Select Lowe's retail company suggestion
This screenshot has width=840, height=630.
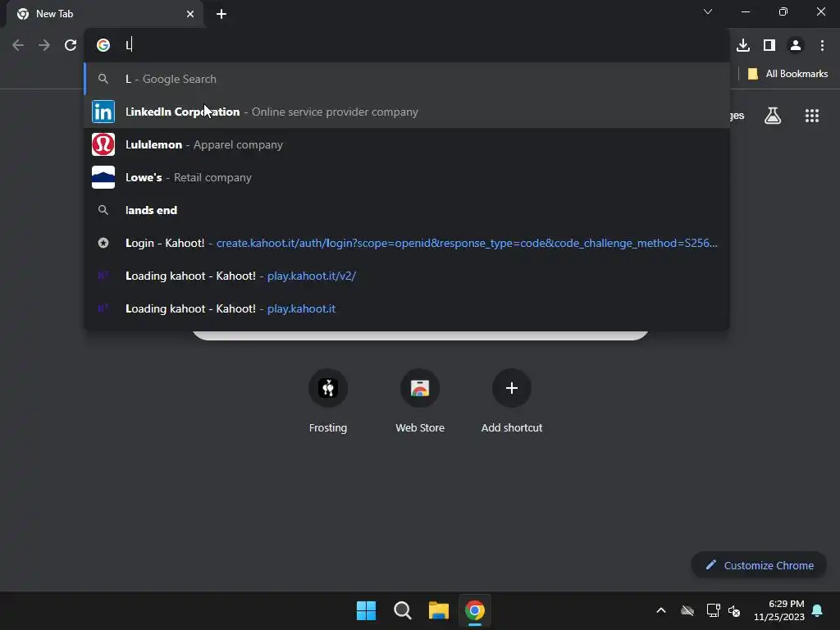pos(407,177)
